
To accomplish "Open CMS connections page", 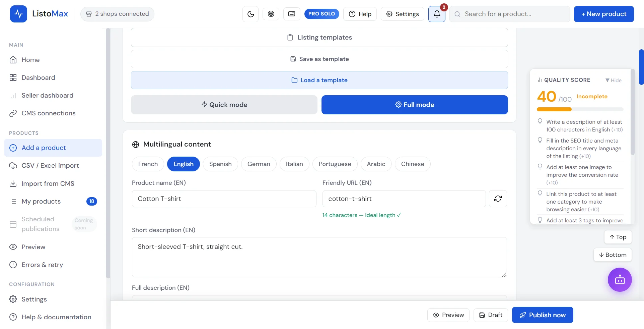I will point(53,113).
